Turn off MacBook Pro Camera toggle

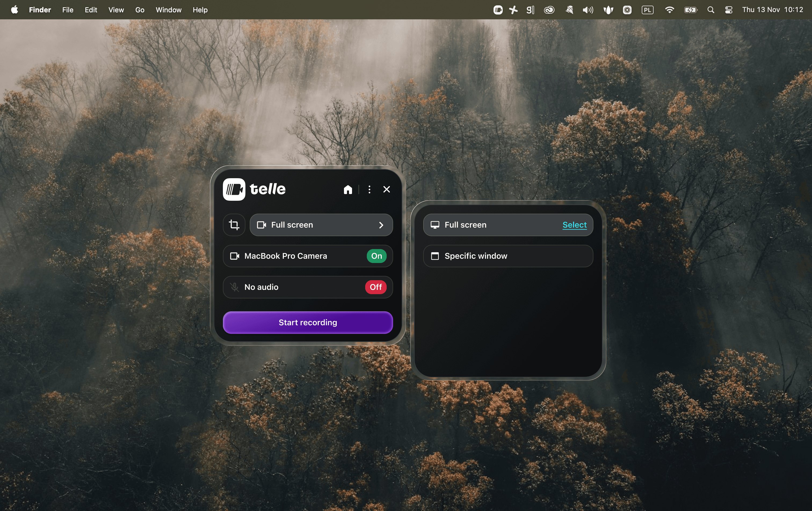376,256
